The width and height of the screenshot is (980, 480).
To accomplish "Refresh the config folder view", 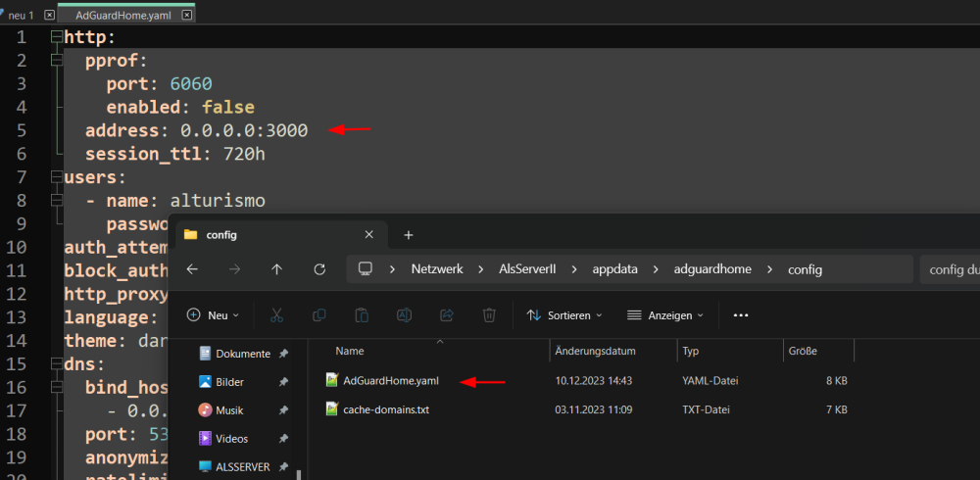I will (319, 269).
